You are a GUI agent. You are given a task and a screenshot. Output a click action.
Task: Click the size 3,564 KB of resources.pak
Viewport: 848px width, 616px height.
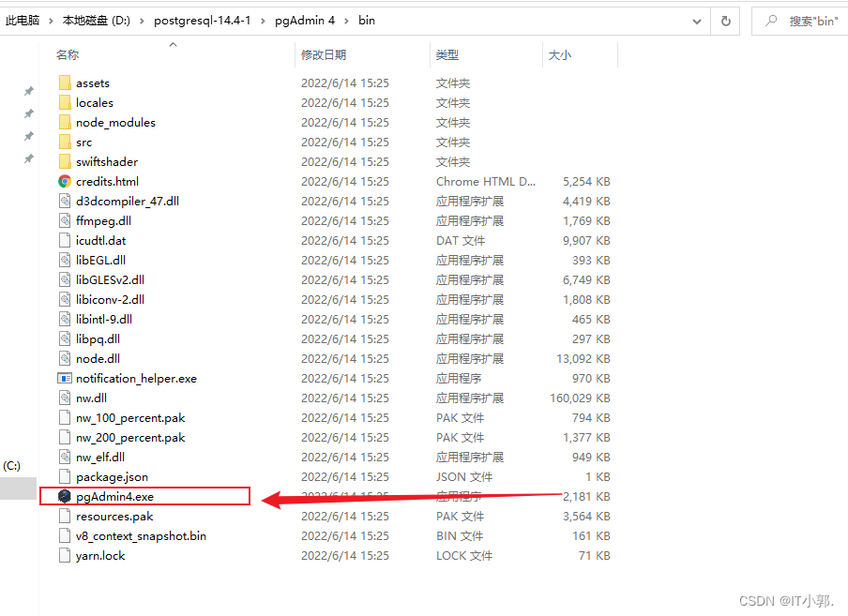point(586,517)
